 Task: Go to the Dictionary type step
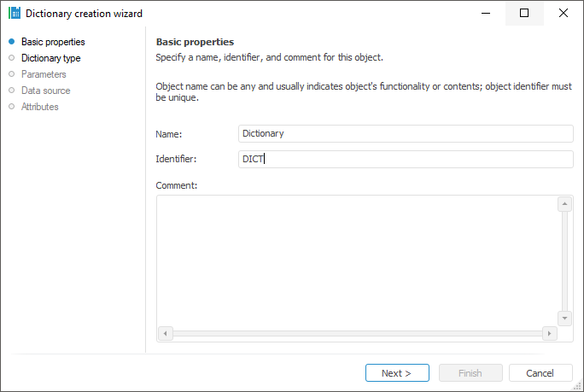pyautogui.click(x=50, y=58)
